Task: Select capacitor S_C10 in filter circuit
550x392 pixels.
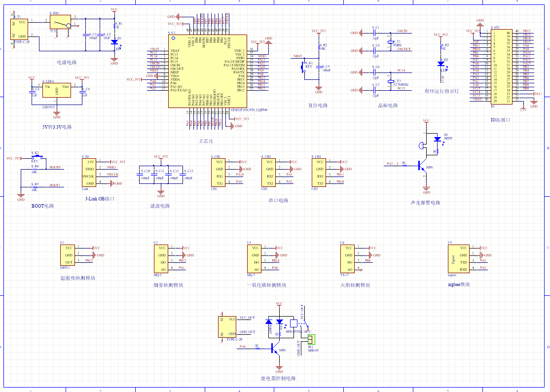Action: pyautogui.click(x=140, y=174)
